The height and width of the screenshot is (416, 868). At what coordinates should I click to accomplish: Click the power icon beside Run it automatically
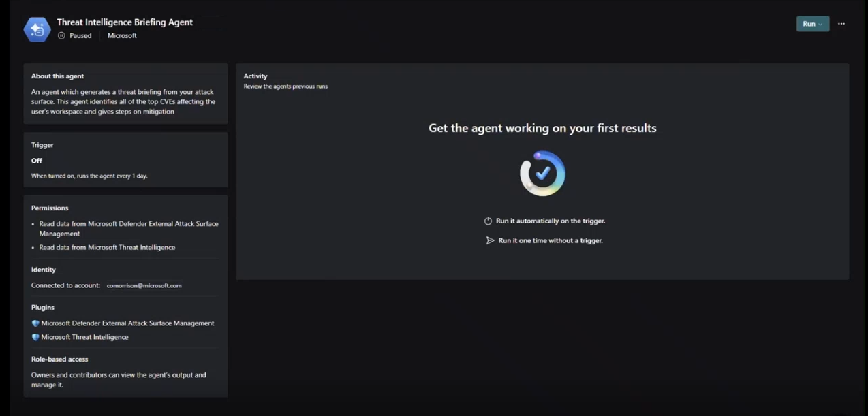488,221
